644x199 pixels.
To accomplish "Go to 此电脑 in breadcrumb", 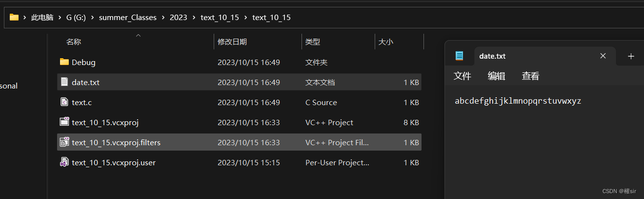I will pyautogui.click(x=42, y=17).
